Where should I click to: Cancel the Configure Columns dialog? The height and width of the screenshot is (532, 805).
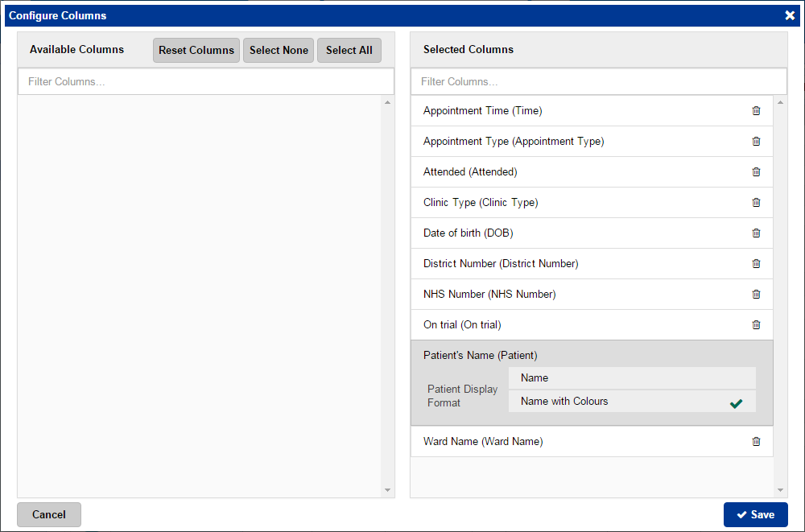(49, 515)
